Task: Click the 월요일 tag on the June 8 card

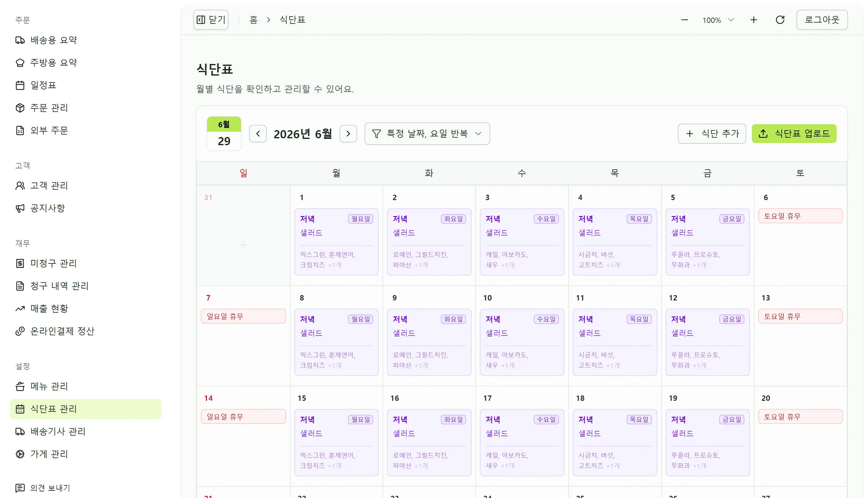Action: click(x=361, y=319)
